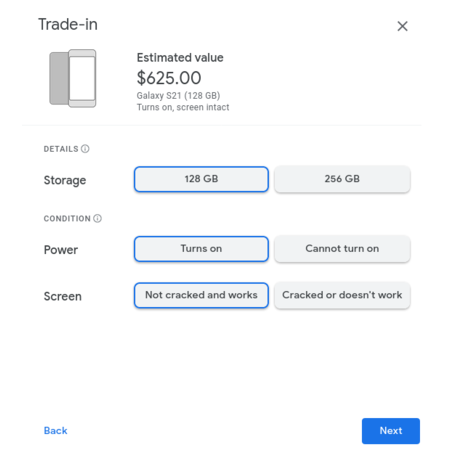Image resolution: width=450 pixels, height=450 pixels.
Task: Click the phone illustration thumbnail
Action: pos(73,78)
